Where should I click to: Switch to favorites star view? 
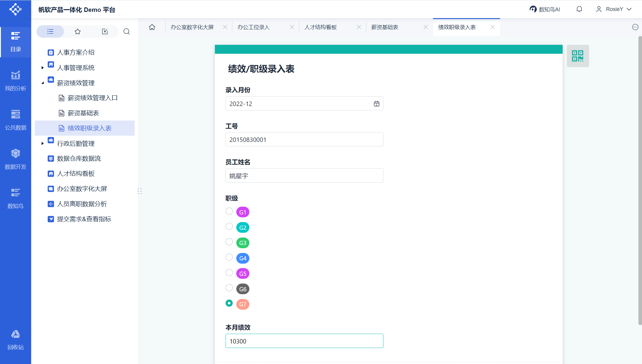(78, 31)
